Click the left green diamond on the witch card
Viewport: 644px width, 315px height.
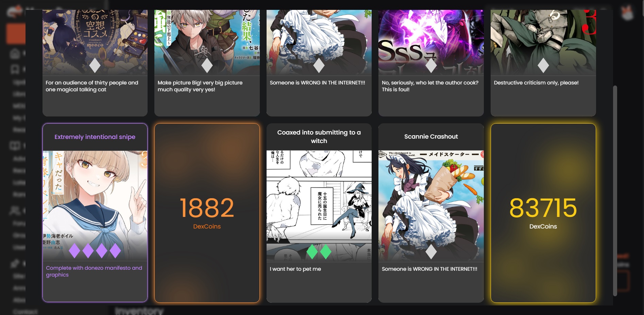coord(312,252)
